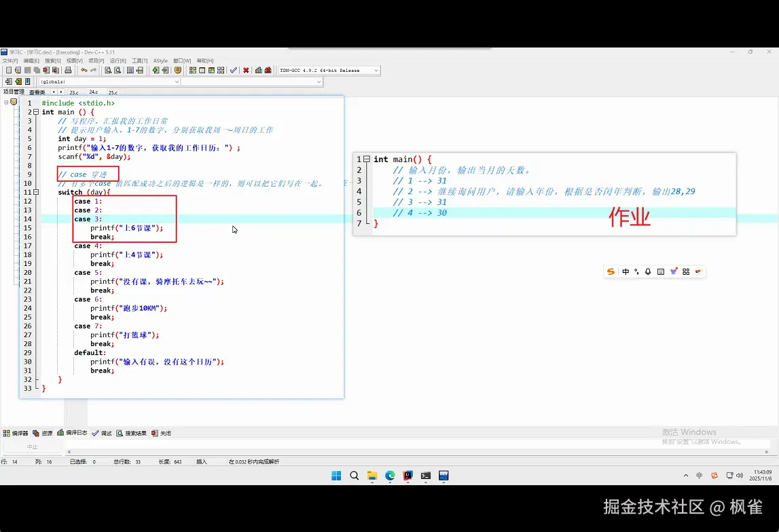The image size is (779, 532).
Task: Click the Compile four-squares icon
Action: [x=193, y=70]
